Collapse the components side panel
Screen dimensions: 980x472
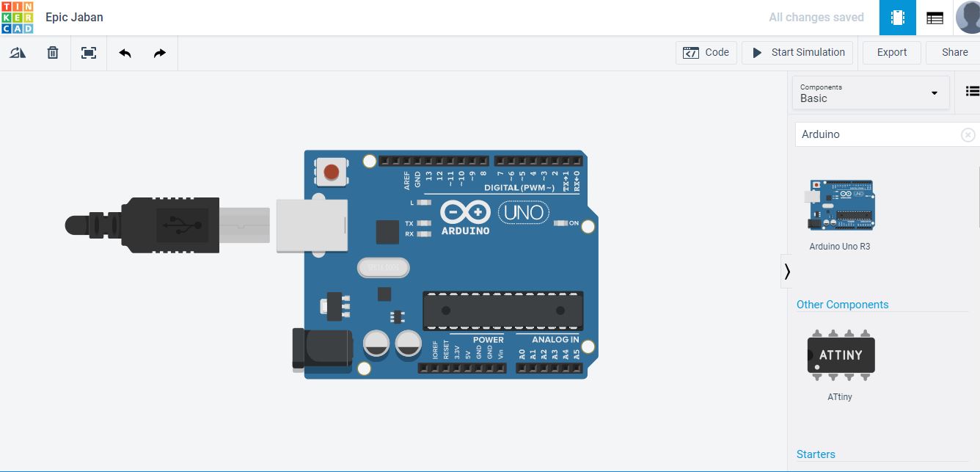click(x=786, y=272)
